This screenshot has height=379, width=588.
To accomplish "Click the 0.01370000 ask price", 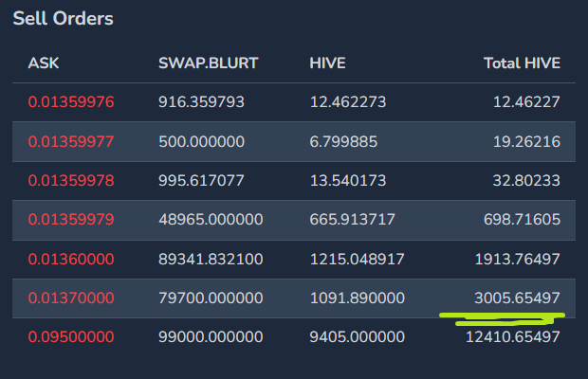I will (71, 298).
